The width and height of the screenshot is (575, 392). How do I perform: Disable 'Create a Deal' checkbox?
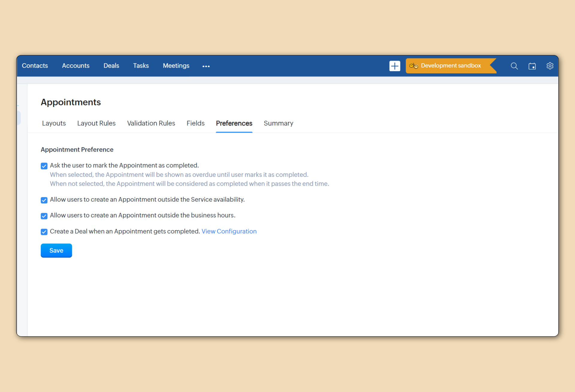pos(44,232)
